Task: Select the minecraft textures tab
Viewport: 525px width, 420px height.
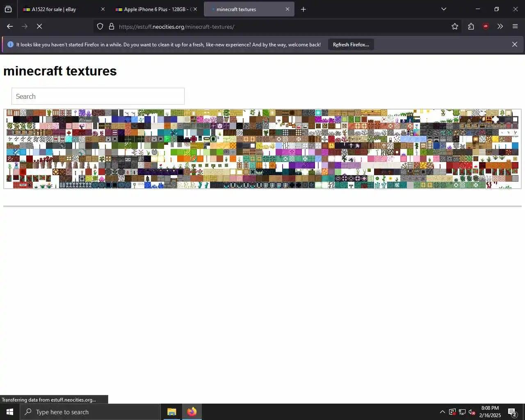Action: [x=249, y=9]
